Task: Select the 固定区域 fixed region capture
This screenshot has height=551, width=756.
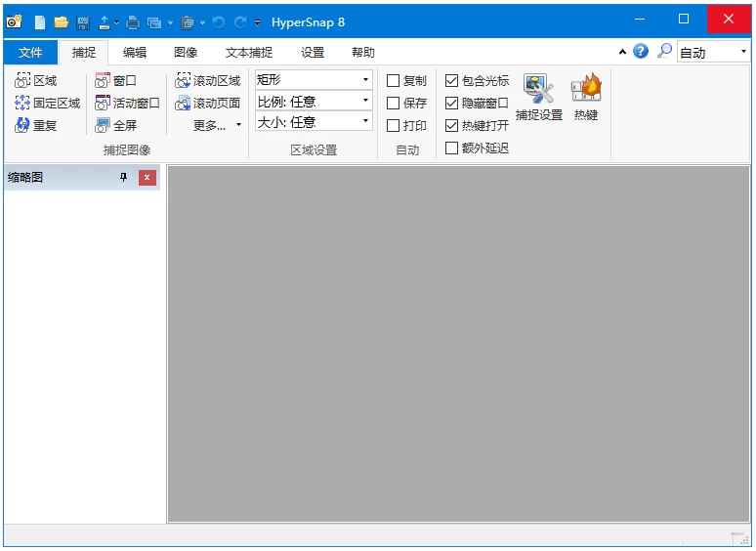Action: coord(47,104)
